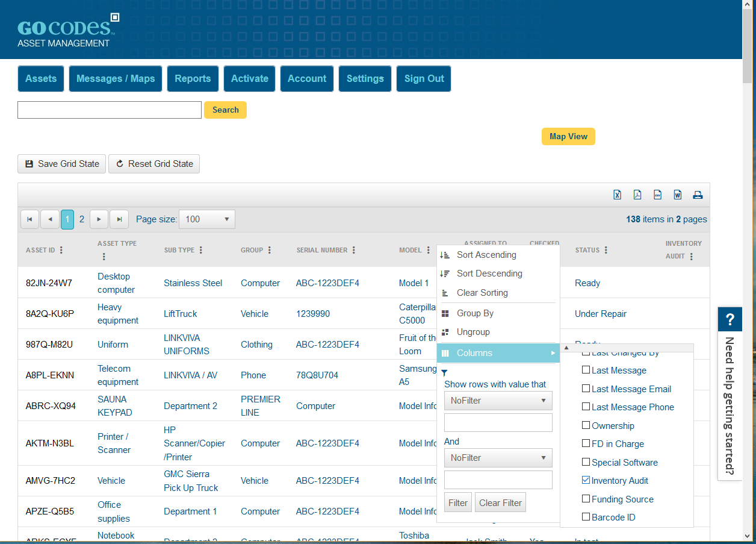The height and width of the screenshot is (544, 756).
Task: Click the first filter value text box
Action: coord(498,422)
